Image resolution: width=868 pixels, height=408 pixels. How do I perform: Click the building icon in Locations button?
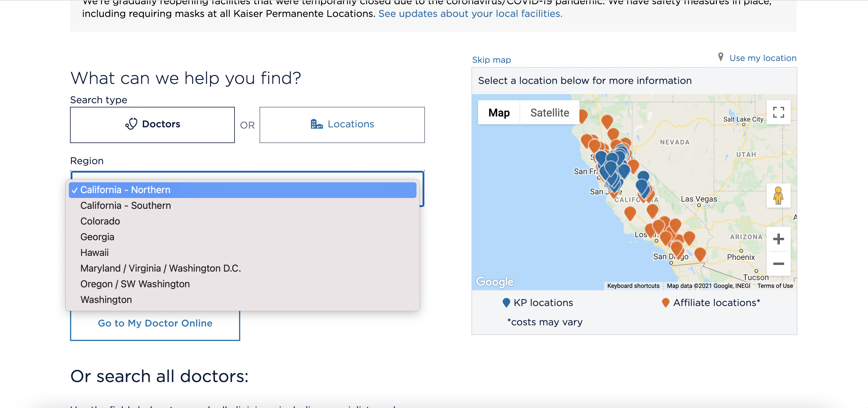click(x=316, y=124)
